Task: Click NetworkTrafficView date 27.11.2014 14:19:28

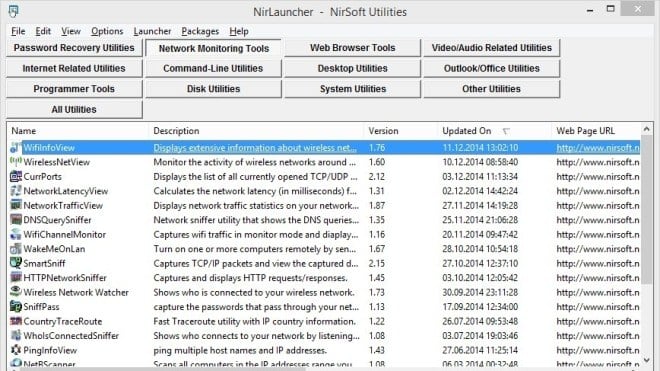Action: coord(480,206)
